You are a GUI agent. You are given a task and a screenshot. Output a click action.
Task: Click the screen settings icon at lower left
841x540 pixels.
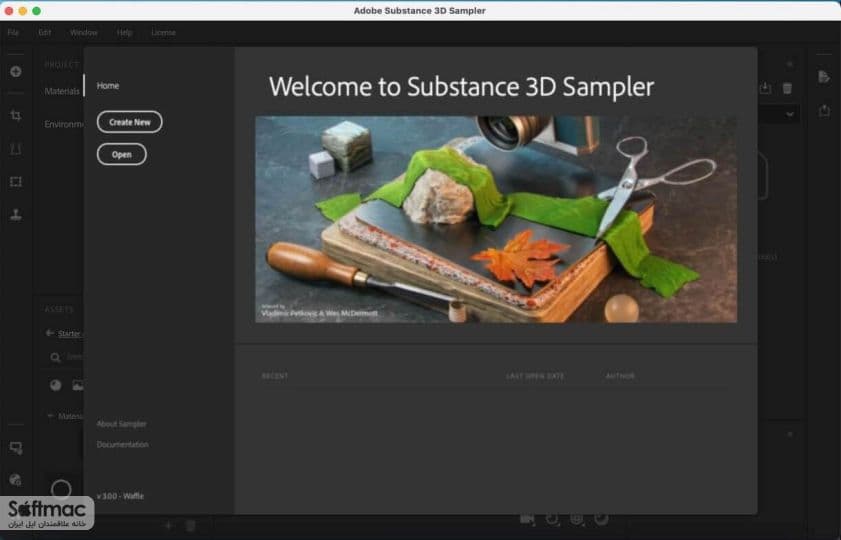(x=16, y=448)
